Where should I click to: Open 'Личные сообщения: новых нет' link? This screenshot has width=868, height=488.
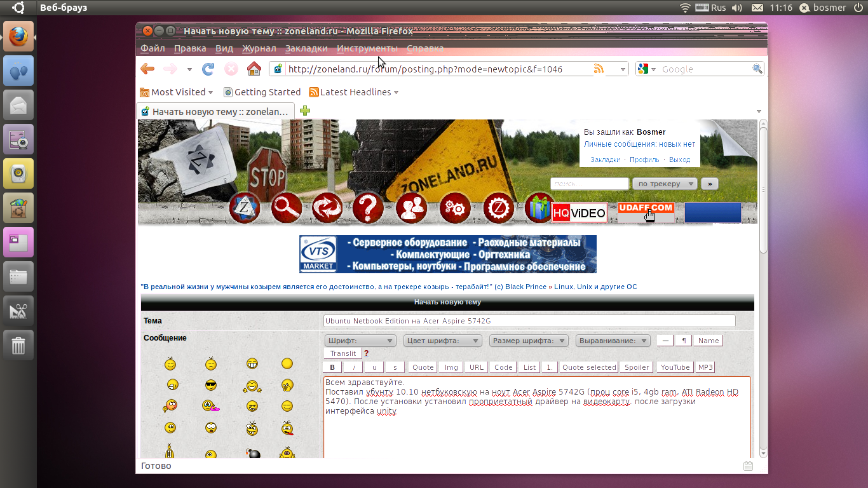(639, 144)
